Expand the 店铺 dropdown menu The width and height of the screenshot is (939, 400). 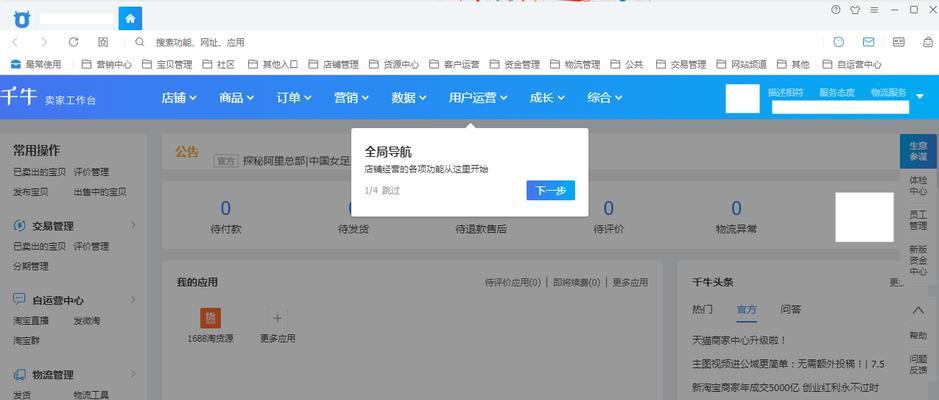tap(178, 98)
